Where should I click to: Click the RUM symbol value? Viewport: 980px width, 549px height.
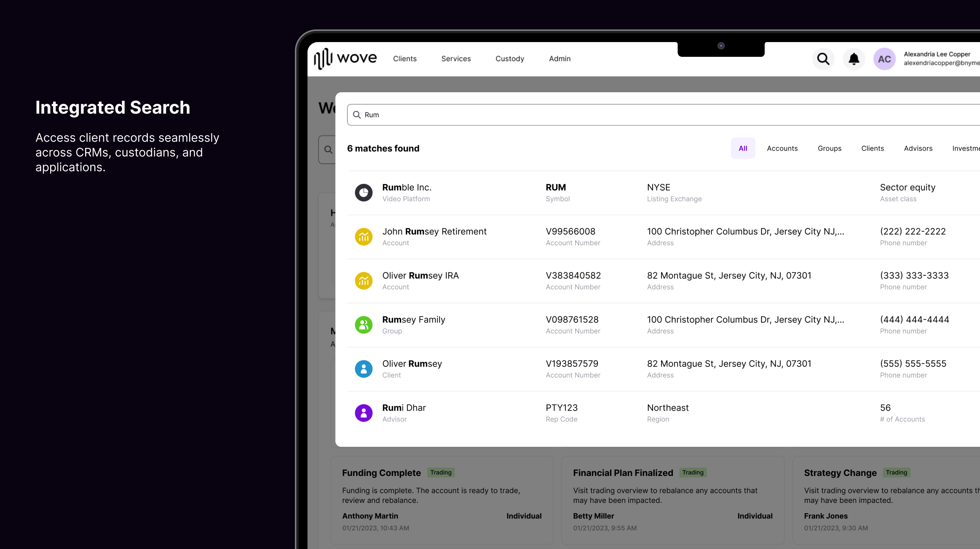coord(555,187)
